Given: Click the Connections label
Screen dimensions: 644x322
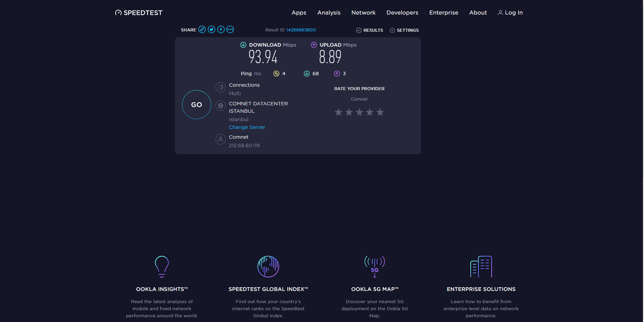Looking at the screenshot, I should [x=244, y=85].
